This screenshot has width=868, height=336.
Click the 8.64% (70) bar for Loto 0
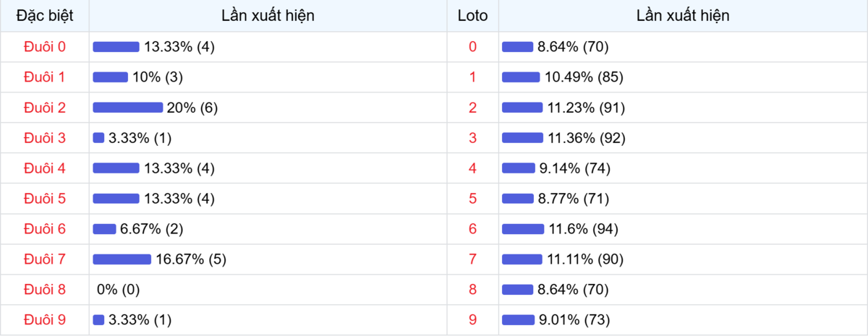click(x=517, y=47)
